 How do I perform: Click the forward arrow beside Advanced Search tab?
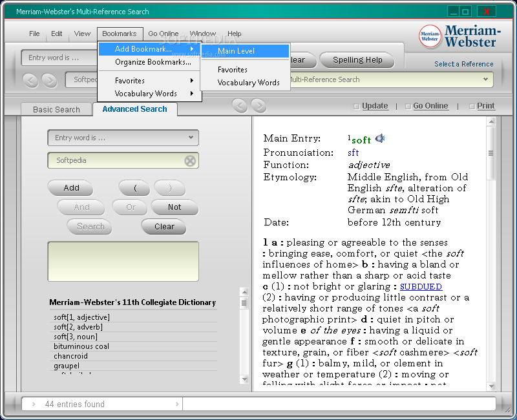click(x=259, y=105)
